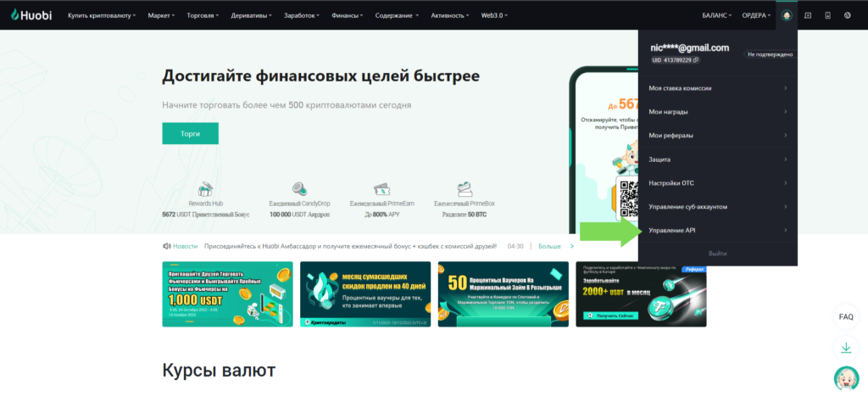The image size is (868, 397).
Task: Click the Huobi logo in the header
Action: pos(32,15)
